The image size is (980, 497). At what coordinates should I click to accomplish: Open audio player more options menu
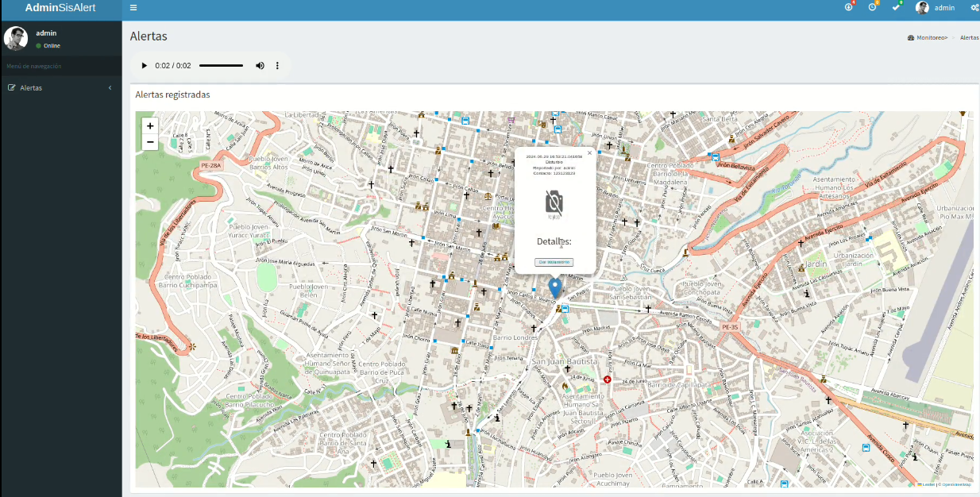tap(277, 66)
